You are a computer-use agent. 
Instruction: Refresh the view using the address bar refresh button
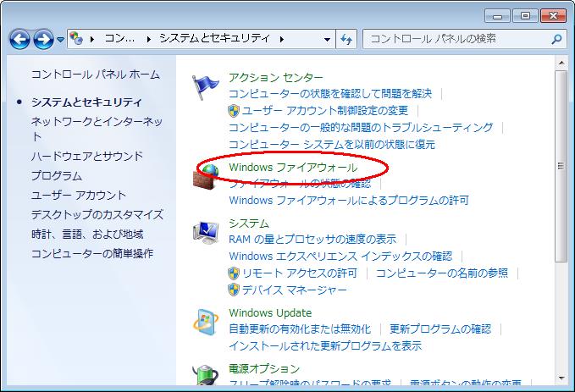tap(346, 39)
